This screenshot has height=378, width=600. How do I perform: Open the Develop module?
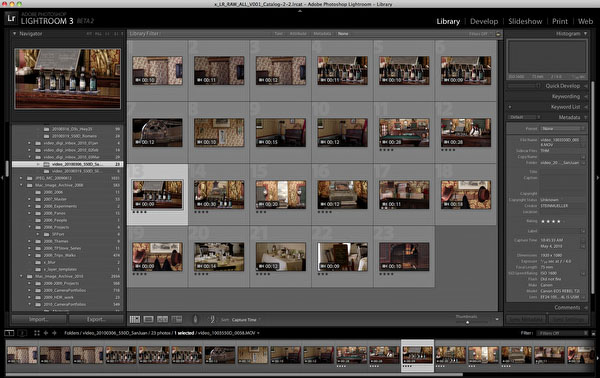tap(484, 21)
